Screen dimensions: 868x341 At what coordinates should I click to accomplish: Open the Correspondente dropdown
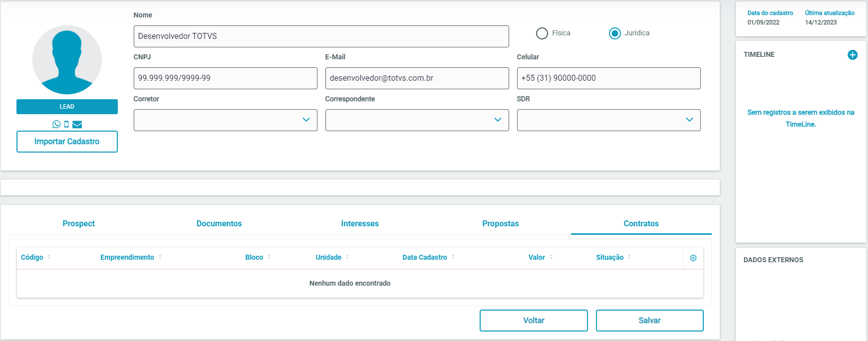[x=417, y=120]
